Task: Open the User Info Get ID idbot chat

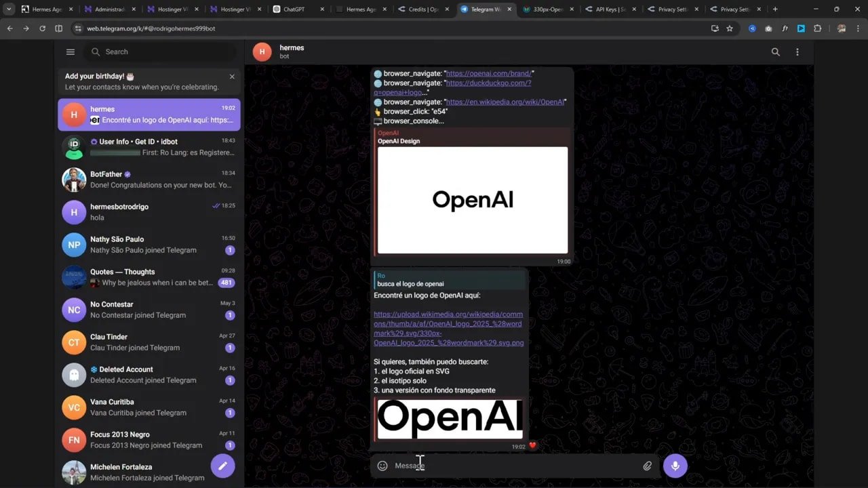Action: tap(149, 147)
